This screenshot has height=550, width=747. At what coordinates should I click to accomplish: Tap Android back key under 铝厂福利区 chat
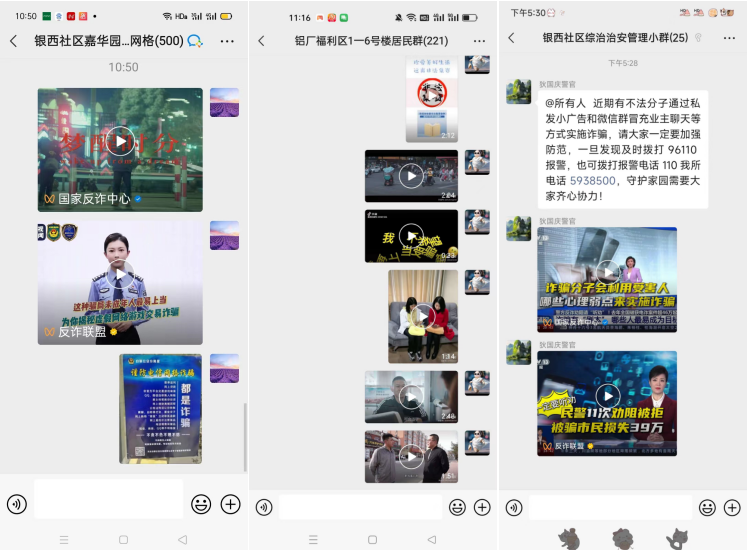(x=432, y=540)
